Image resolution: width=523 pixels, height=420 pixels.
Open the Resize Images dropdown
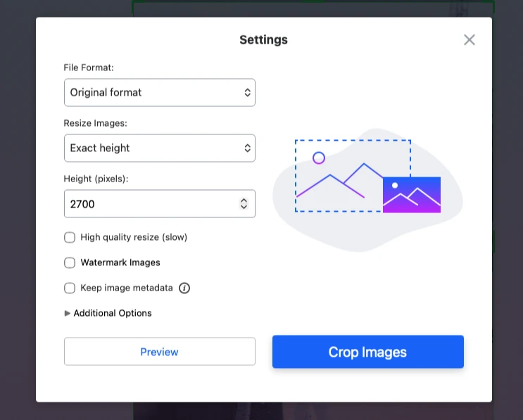point(159,148)
